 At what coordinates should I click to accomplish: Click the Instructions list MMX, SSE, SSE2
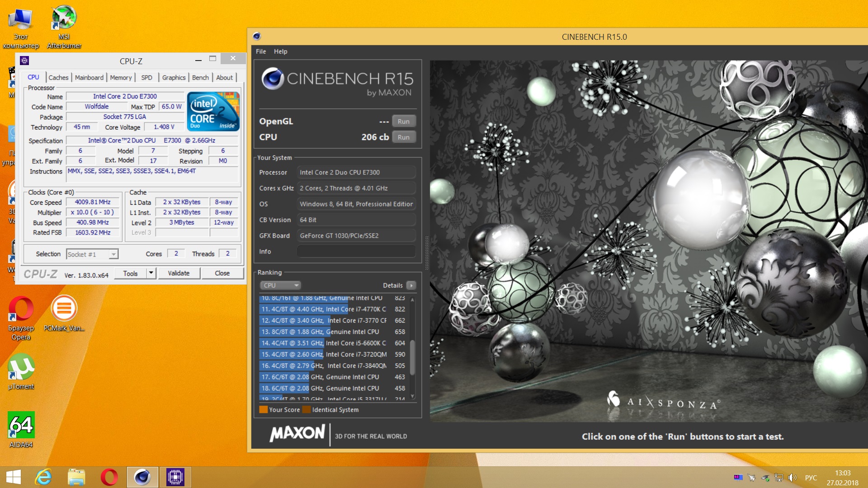coord(152,174)
